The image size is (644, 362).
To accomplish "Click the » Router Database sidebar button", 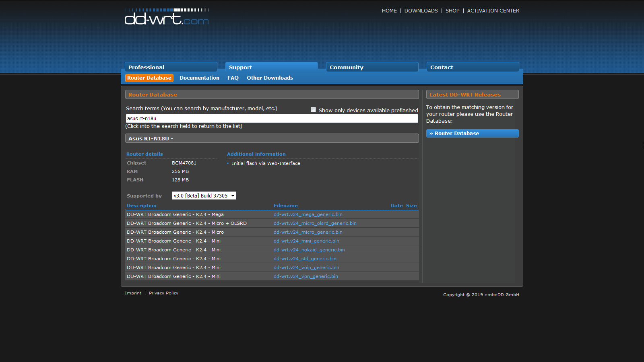I will (x=473, y=134).
